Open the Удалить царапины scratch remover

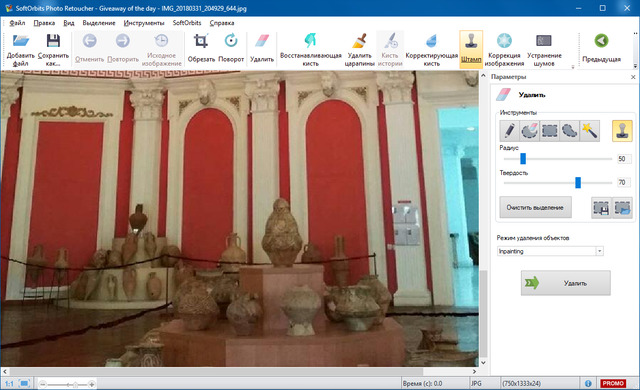pyautogui.click(x=359, y=49)
